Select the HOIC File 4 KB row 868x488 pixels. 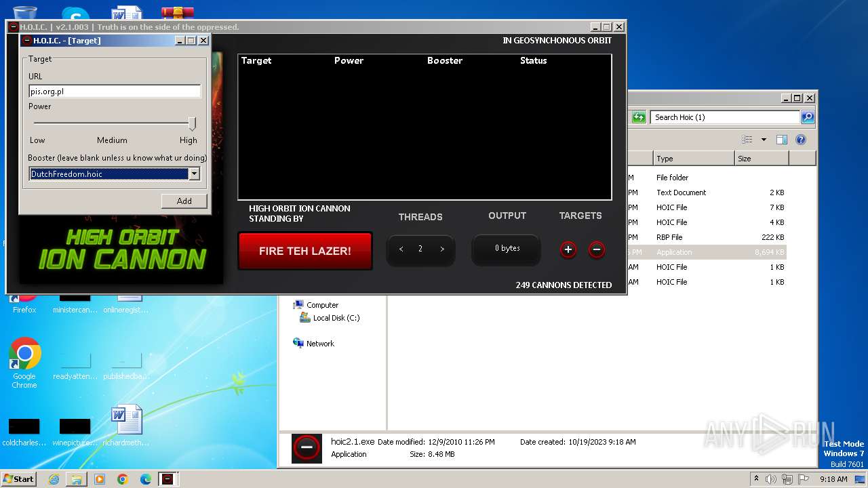click(707, 222)
